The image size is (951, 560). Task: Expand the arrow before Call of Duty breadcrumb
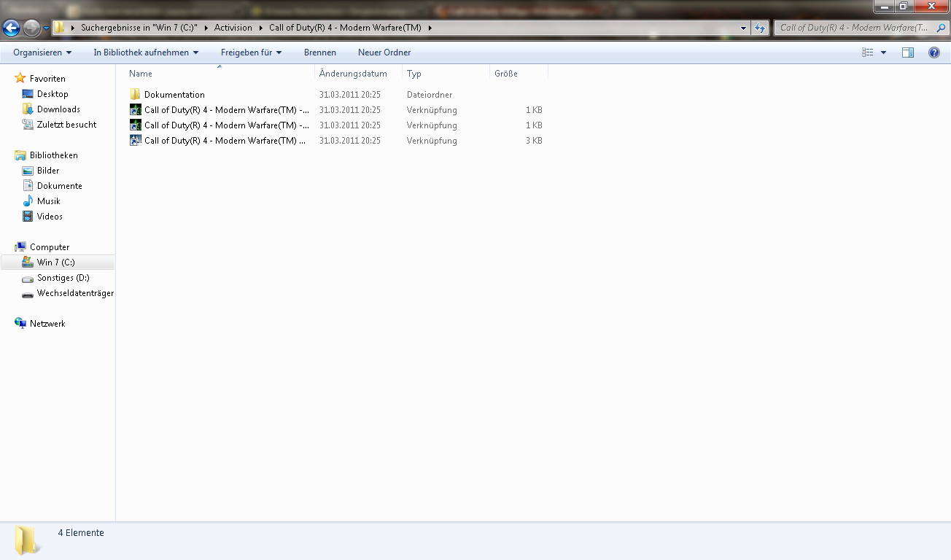[261, 28]
